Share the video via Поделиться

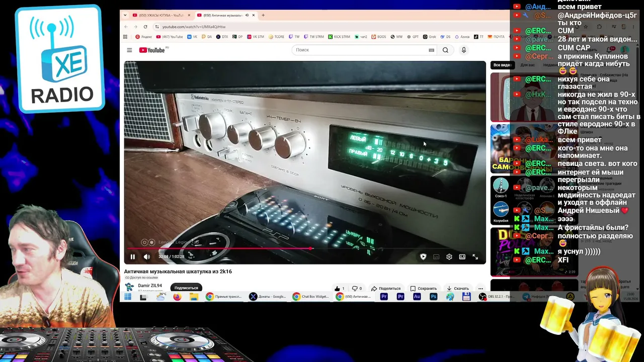tap(386, 289)
